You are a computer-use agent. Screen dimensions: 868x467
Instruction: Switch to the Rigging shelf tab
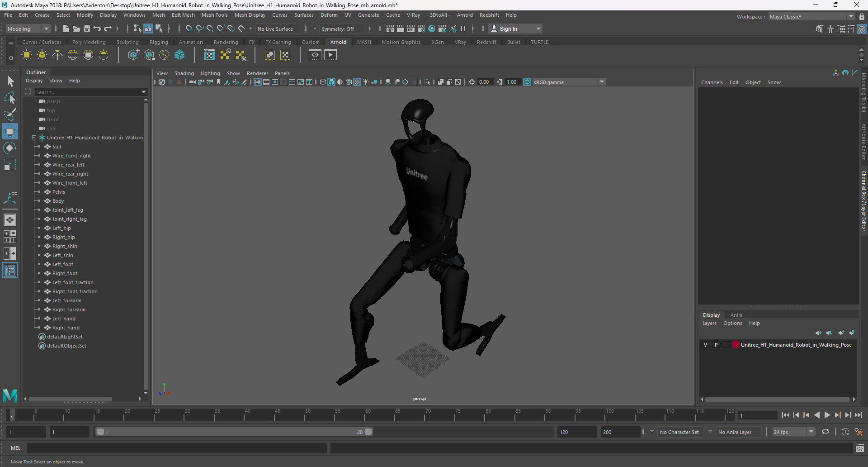point(159,42)
